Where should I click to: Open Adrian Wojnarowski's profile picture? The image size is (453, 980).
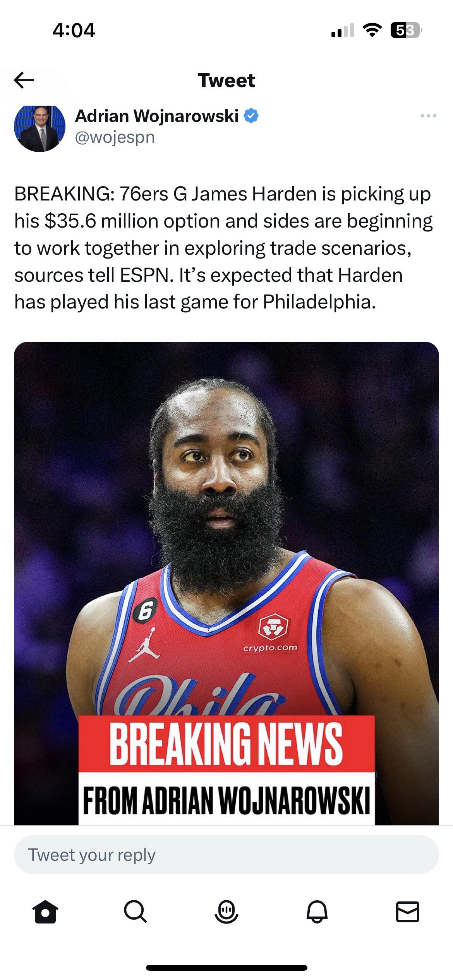click(x=39, y=127)
